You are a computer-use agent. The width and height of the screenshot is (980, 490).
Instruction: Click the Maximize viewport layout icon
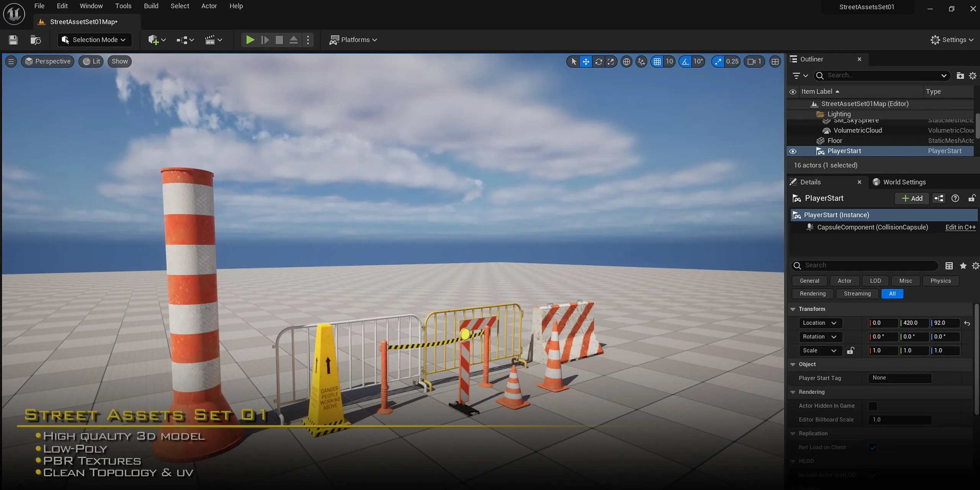coord(775,62)
